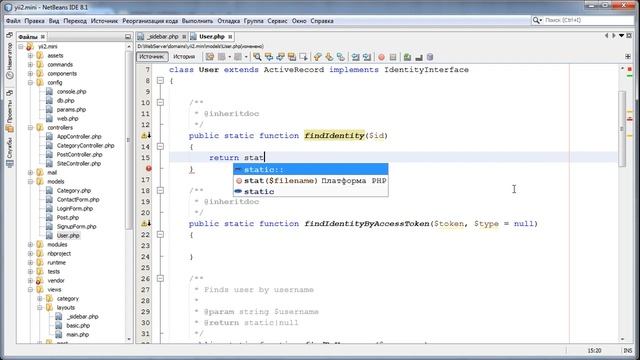
Task: Open the Навигатор side panel
Action: coord(10,61)
